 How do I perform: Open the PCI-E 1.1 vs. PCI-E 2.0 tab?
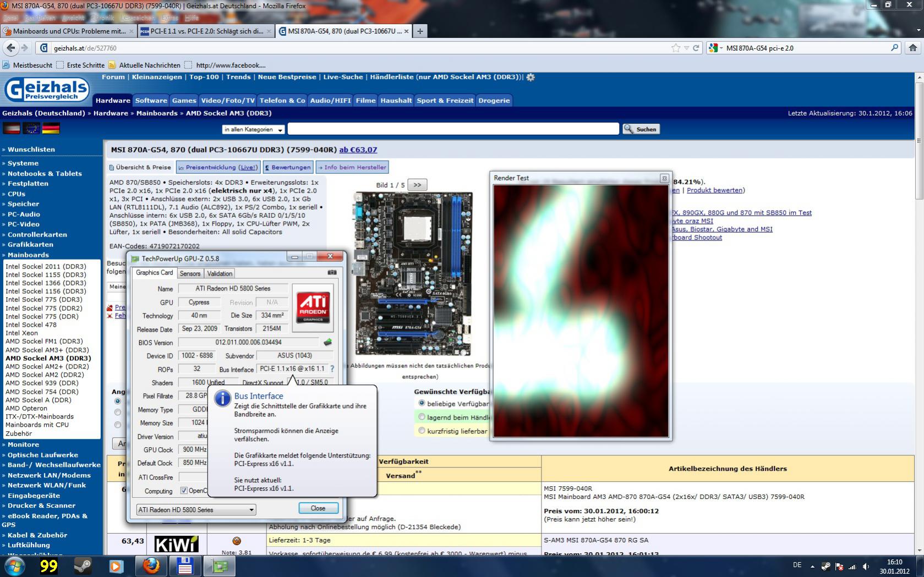pyautogui.click(x=206, y=31)
